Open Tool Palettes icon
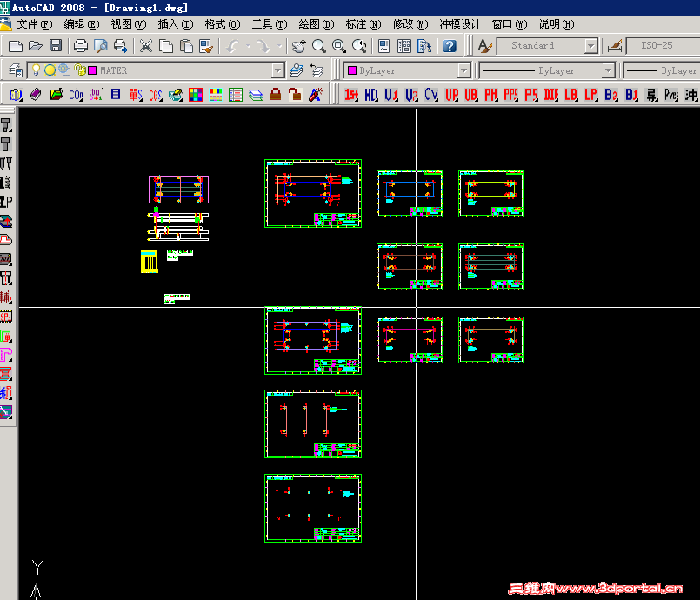Screen dimensions: 700x600 [x=424, y=46]
